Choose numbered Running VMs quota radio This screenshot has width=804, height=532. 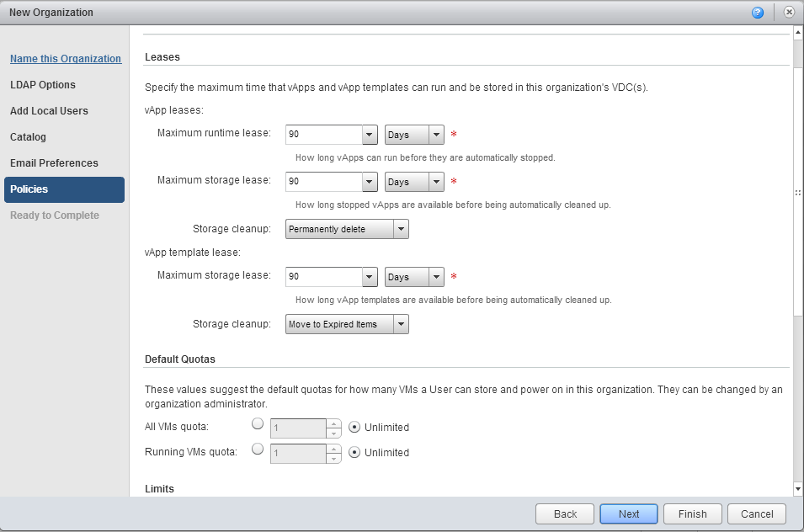click(258, 450)
